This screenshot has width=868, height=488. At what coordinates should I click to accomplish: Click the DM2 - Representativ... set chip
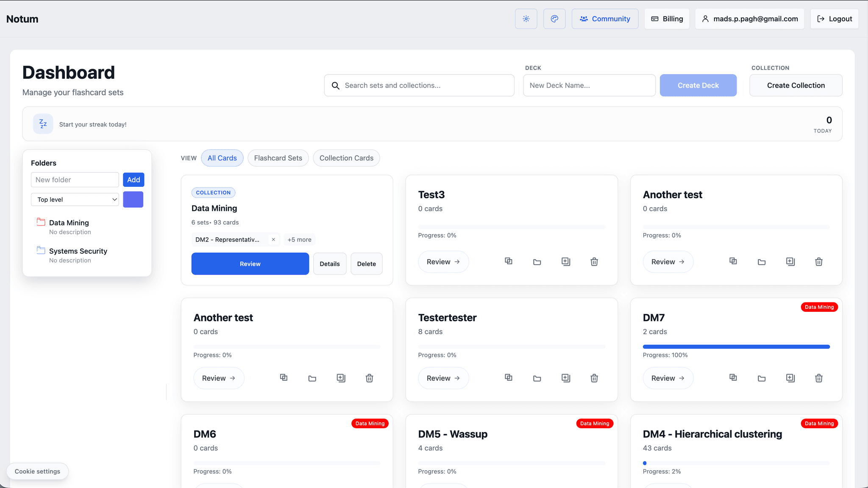pyautogui.click(x=228, y=240)
